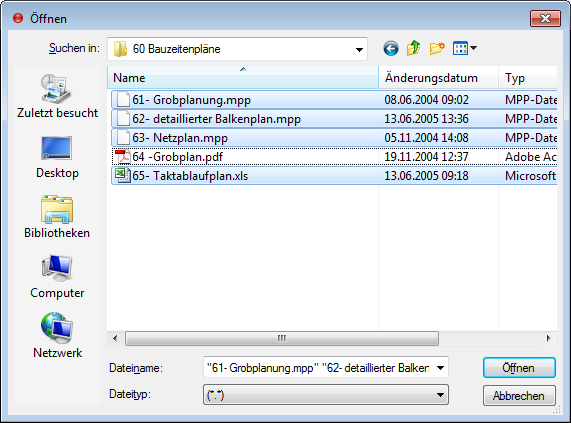Click Excel icon of 65- Taktablaufplan.xls
Image resolution: width=571 pixels, height=423 pixels.
tap(122, 175)
